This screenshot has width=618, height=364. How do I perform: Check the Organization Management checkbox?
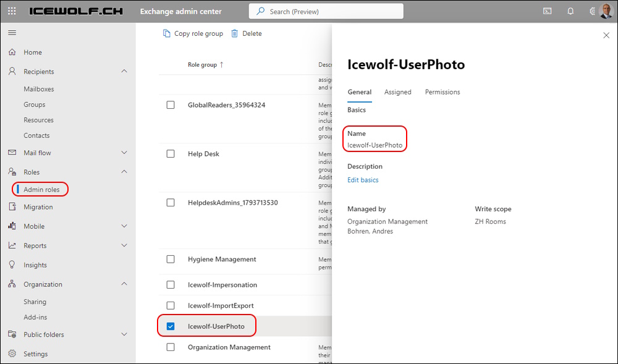[171, 347]
